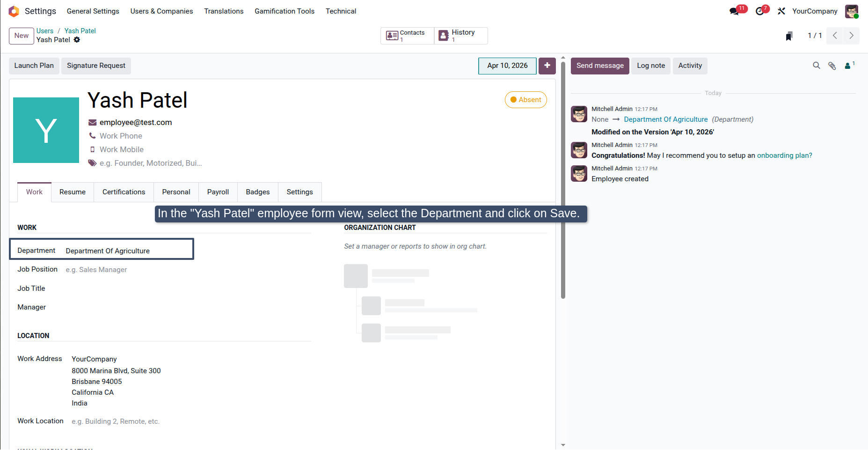Open the Odoo app home icon
The width and height of the screenshot is (868, 450).
coord(14,11)
